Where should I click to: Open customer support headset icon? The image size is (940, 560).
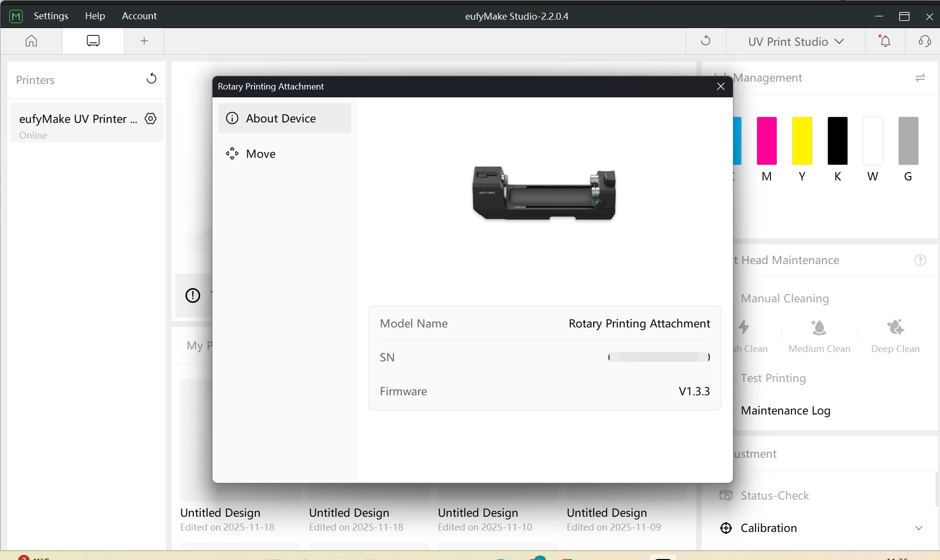tap(925, 41)
